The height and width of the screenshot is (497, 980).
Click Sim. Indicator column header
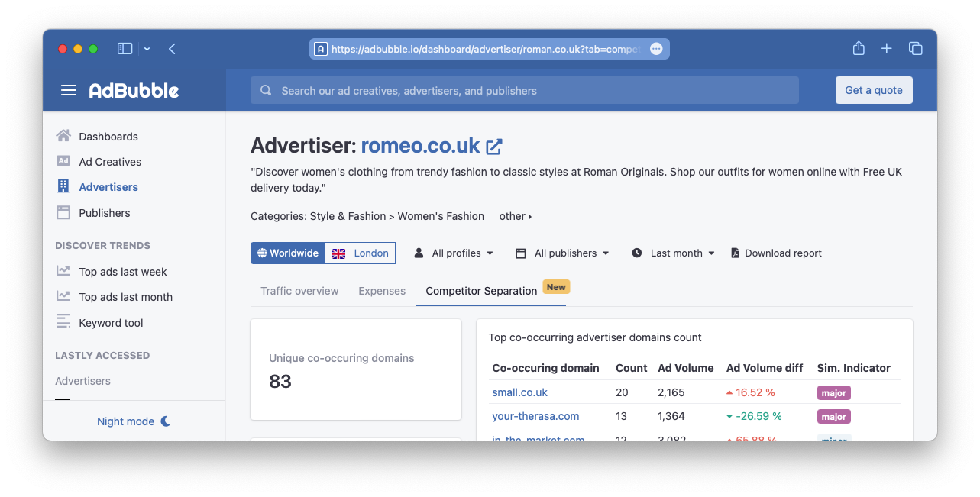[854, 368]
